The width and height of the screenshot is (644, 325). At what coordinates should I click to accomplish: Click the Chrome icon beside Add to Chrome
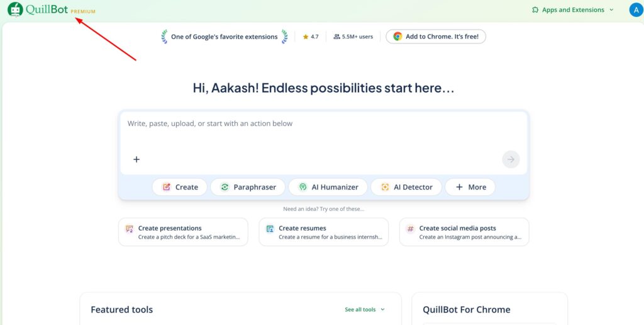click(x=397, y=37)
